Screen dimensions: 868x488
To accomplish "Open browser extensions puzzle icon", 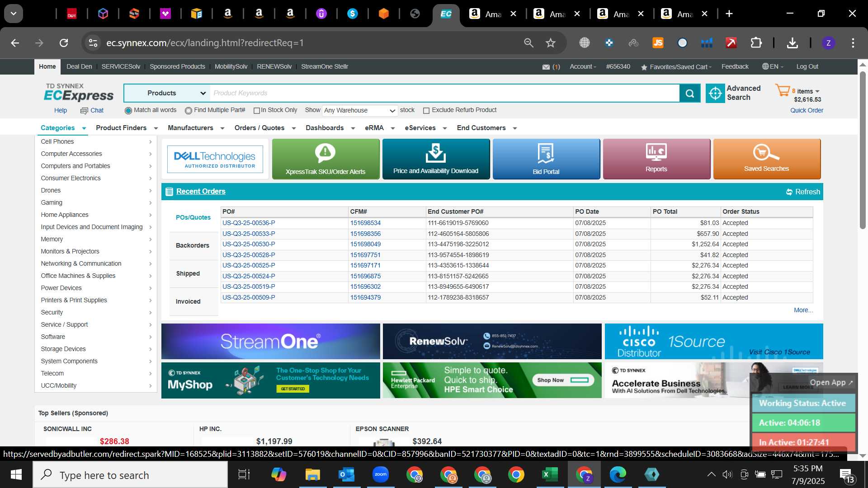I will pos(756,43).
